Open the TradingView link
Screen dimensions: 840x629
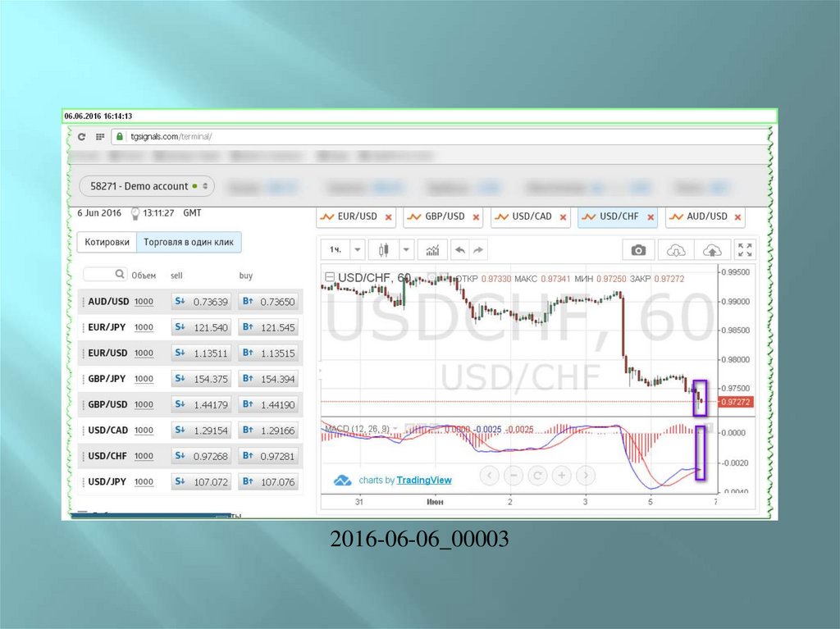pyautogui.click(x=424, y=480)
